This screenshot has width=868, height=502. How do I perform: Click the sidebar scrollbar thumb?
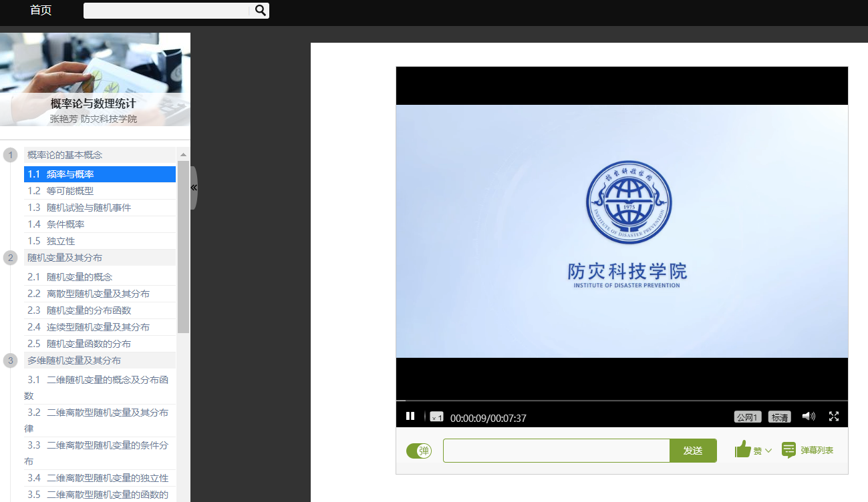(183, 247)
